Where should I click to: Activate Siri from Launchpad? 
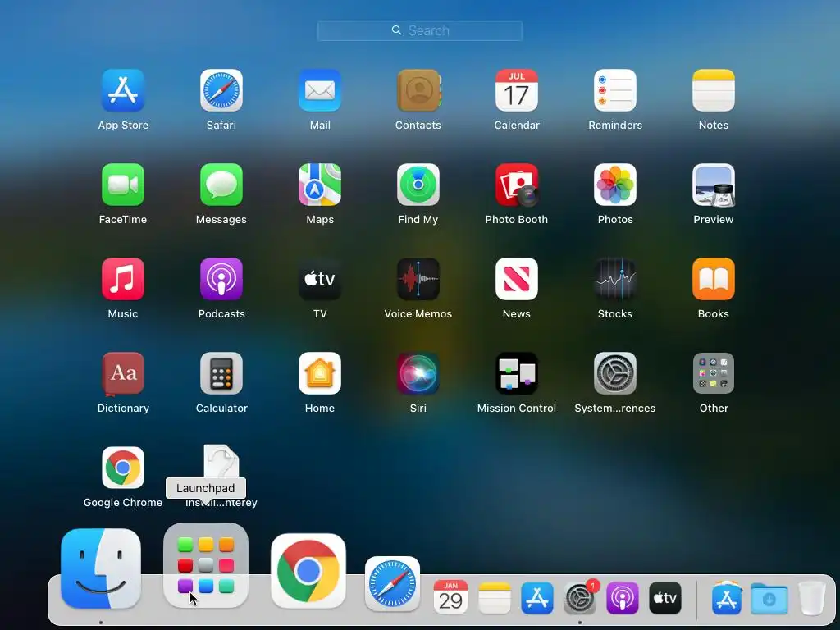click(418, 373)
